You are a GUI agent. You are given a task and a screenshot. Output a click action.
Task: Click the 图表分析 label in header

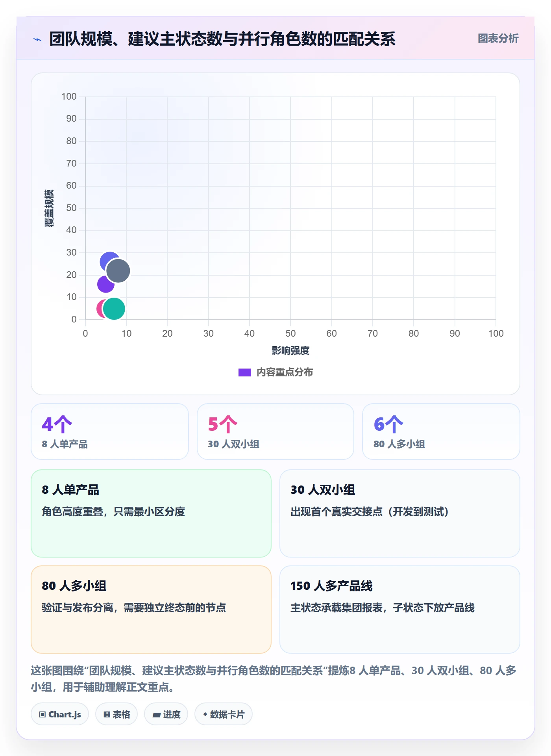pos(498,39)
